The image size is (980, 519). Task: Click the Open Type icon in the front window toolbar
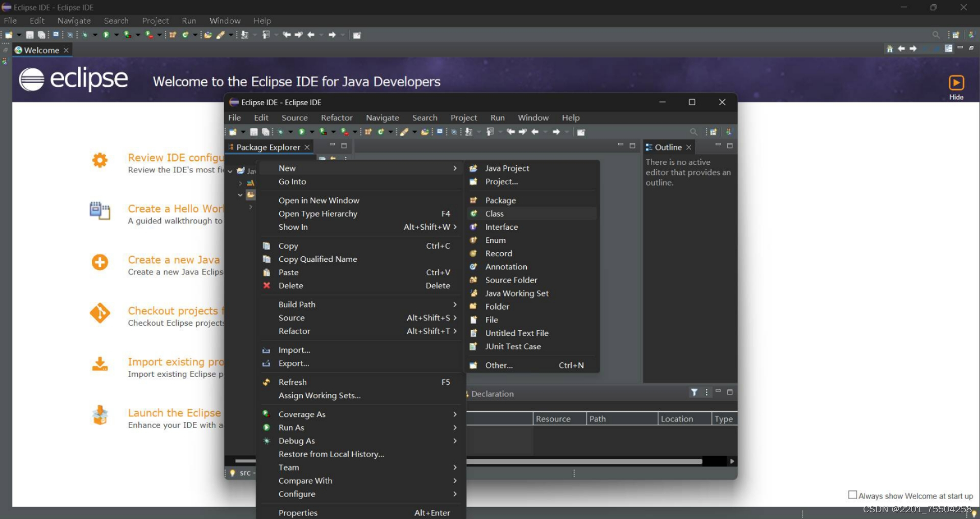tap(425, 132)
